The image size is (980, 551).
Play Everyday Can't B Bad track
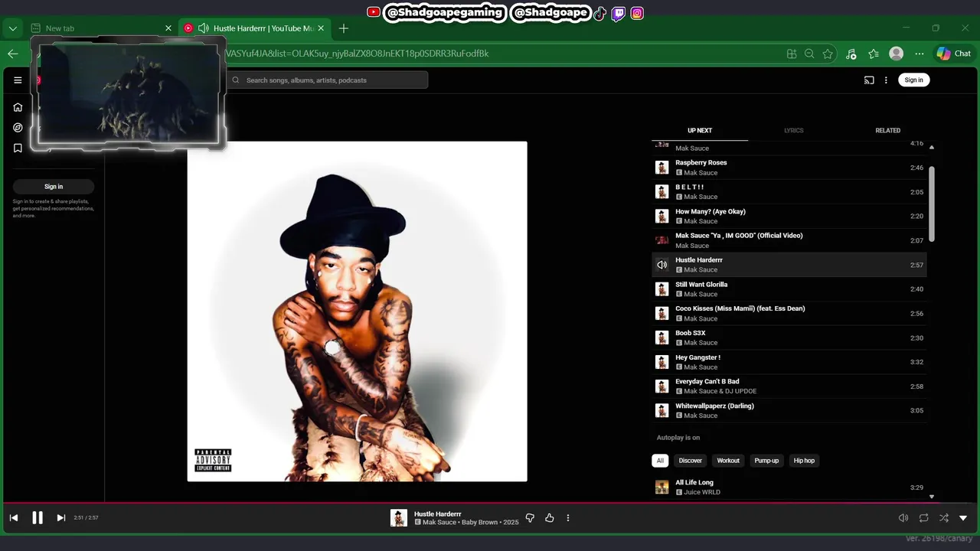(x=789, y=386)
